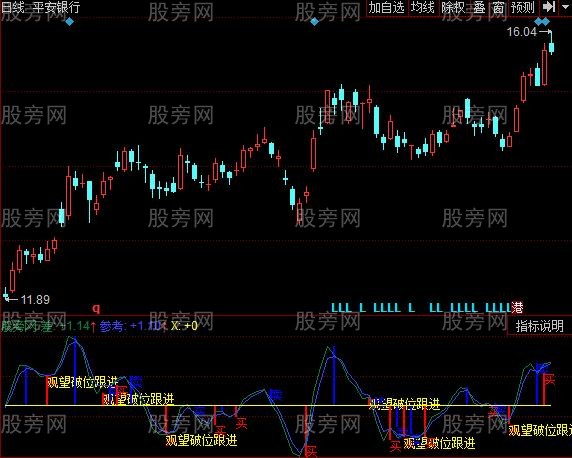Click the 参考 indicator value label
572x458 pixels.
(x=113, y=326)
